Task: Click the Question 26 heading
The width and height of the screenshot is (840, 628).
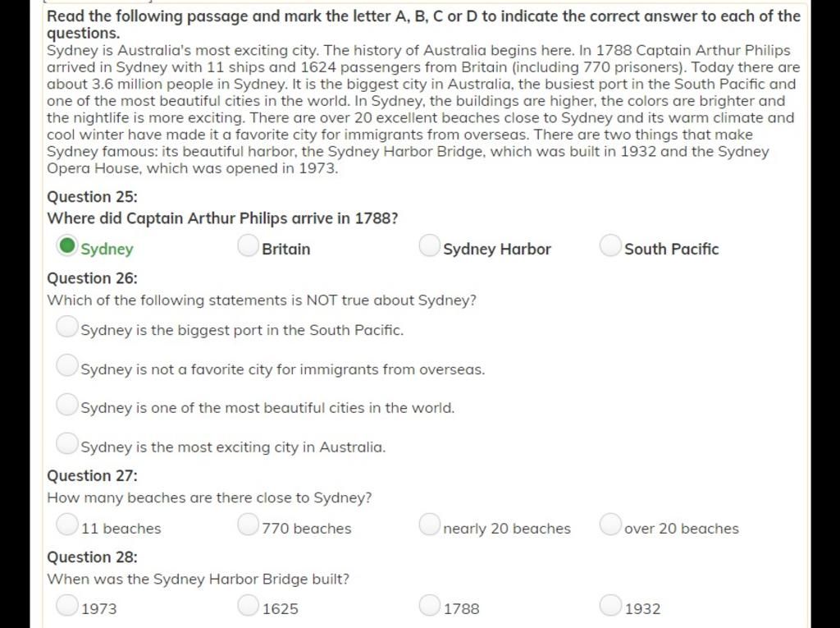Action: click(92, 278)
